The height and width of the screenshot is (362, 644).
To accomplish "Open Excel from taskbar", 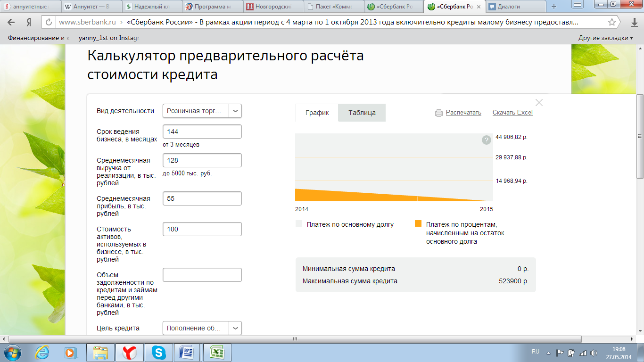I will point(216,353).
